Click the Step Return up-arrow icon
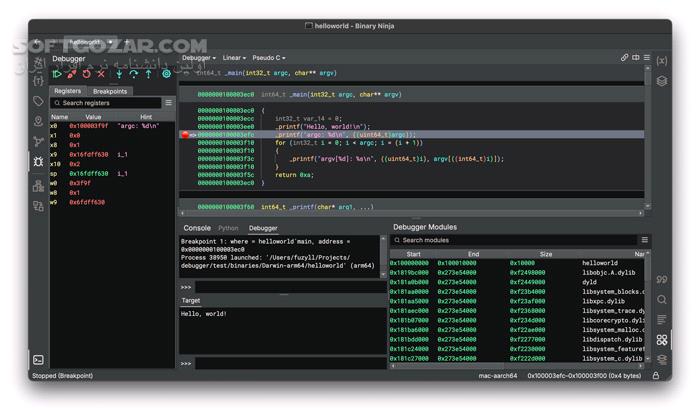Viewport: 700px width, 418px height. click(x=149, y=74)
